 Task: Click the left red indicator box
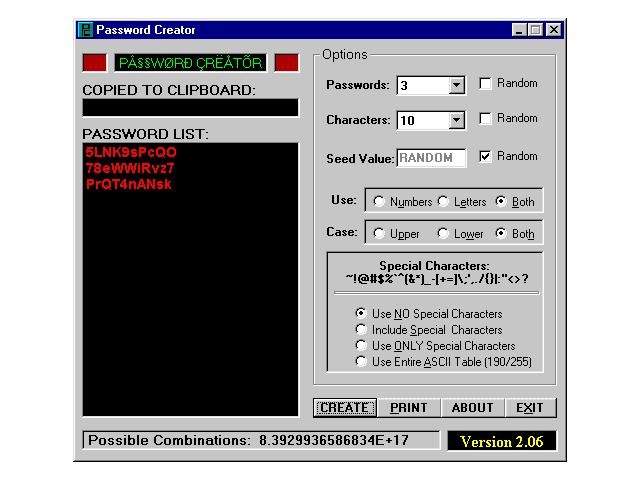click(94, 63)
